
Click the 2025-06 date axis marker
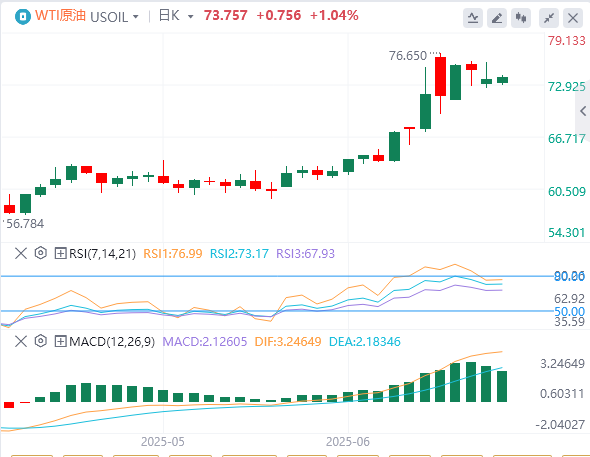(x=348, y=441)
